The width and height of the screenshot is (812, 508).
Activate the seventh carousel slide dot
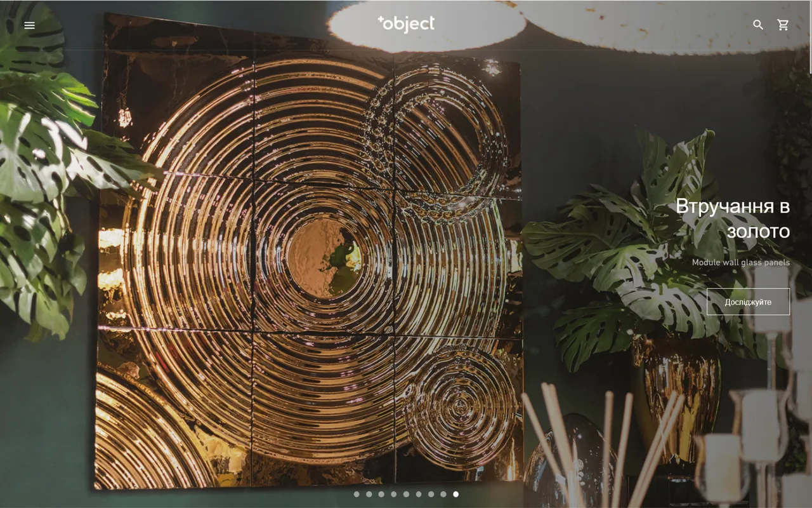tap(431, 494)
